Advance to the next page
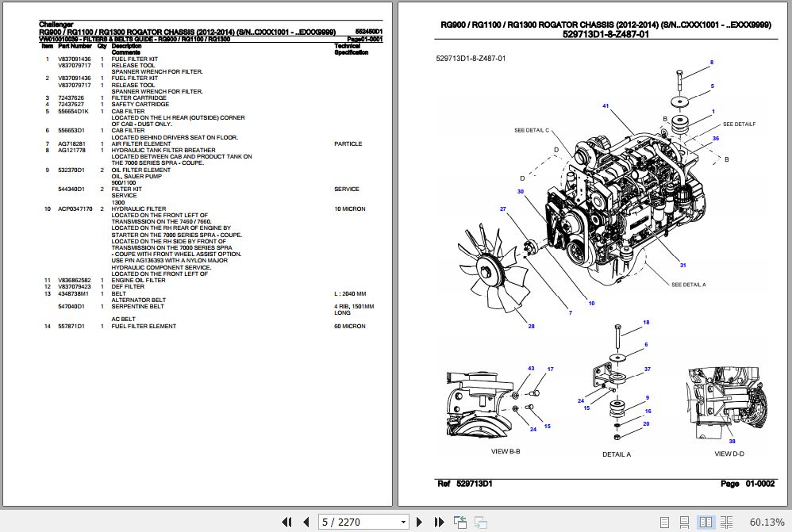 (419, 522)
